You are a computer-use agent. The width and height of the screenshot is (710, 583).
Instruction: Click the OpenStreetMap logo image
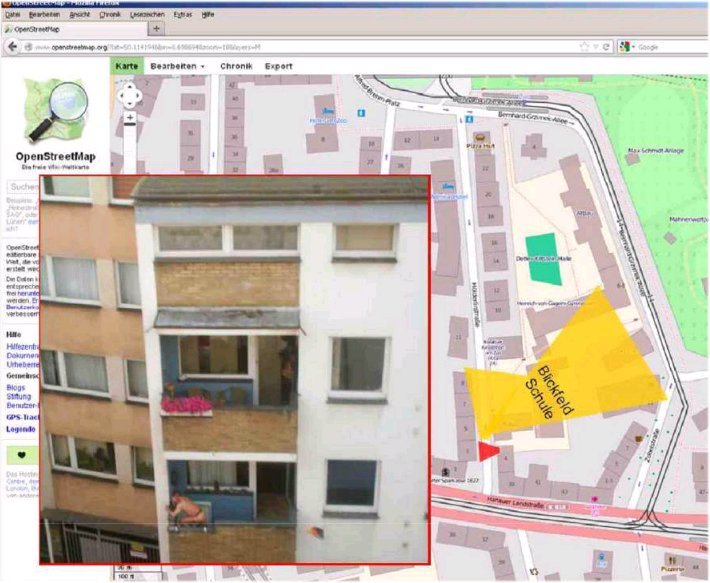tap(56, 110)
